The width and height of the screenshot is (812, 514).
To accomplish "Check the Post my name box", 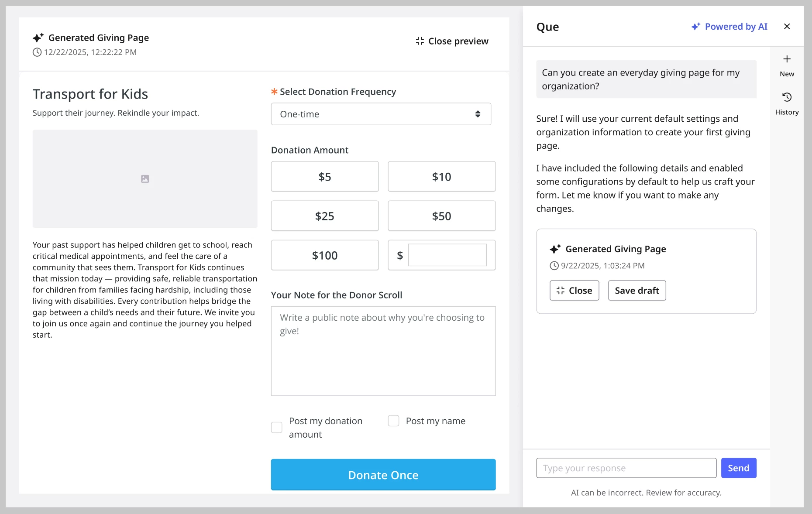I will [x=393, y=421].
